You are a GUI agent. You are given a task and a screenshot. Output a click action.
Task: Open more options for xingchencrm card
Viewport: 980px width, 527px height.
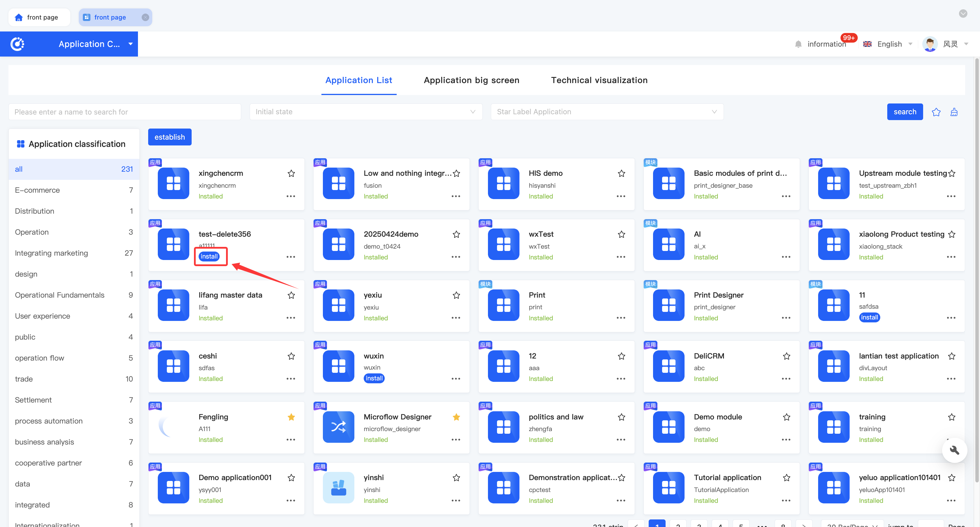tap(291, 196)
